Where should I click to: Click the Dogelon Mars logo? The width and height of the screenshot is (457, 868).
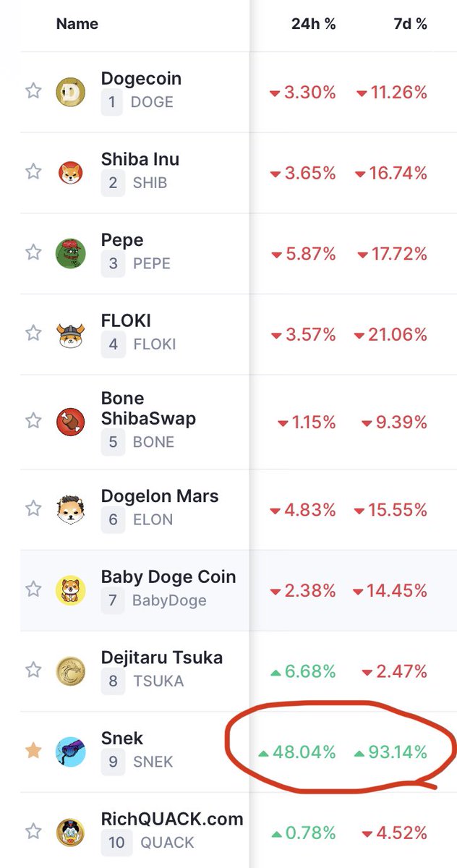71,510
